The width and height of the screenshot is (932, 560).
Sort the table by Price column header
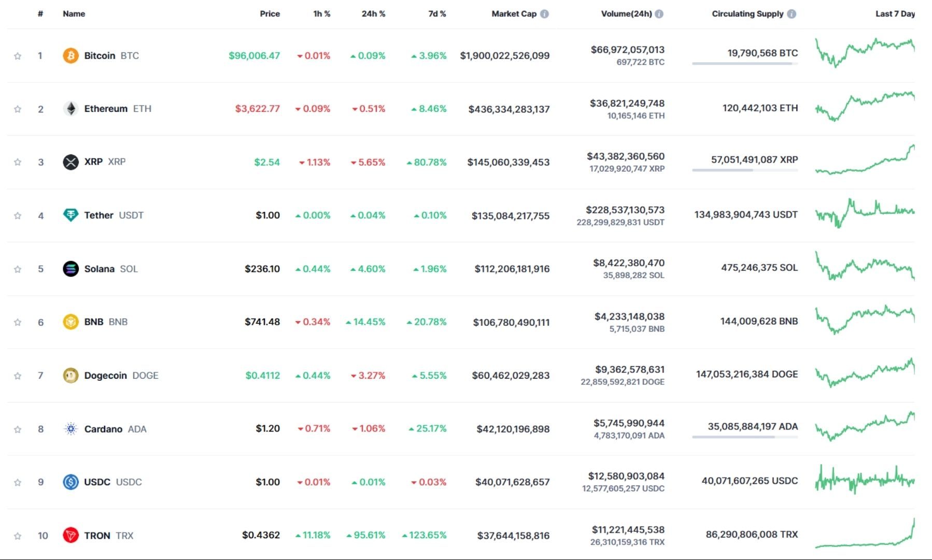pyautogui.click(x=269, y=14)
